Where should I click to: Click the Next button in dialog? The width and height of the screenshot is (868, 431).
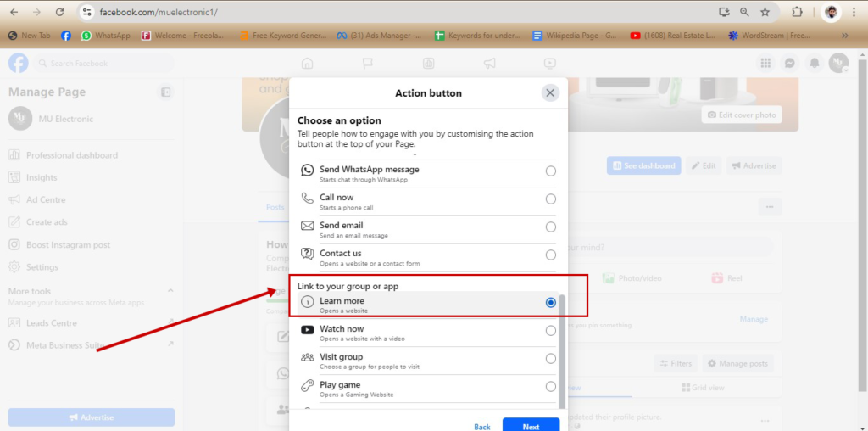(531, 425)
